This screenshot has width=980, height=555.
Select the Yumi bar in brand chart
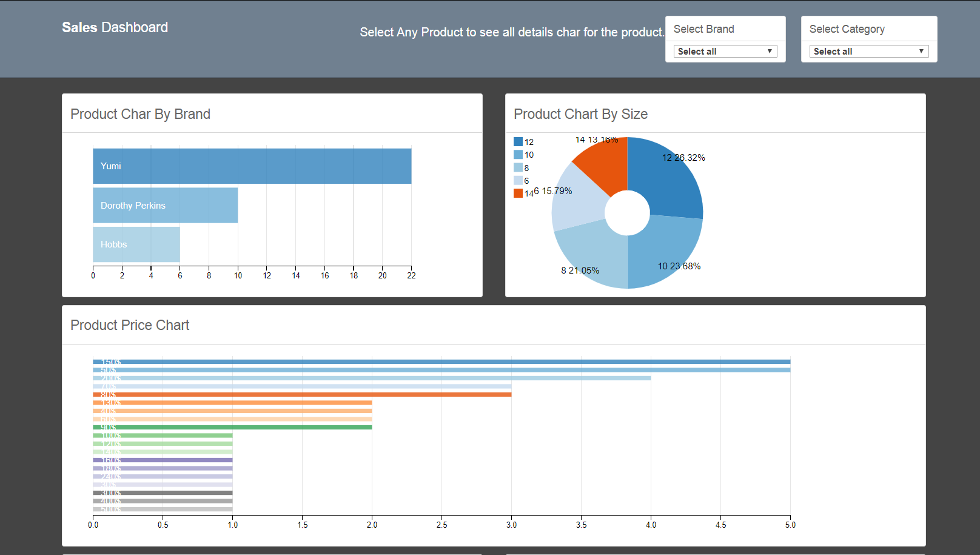(x=252, y=166)
